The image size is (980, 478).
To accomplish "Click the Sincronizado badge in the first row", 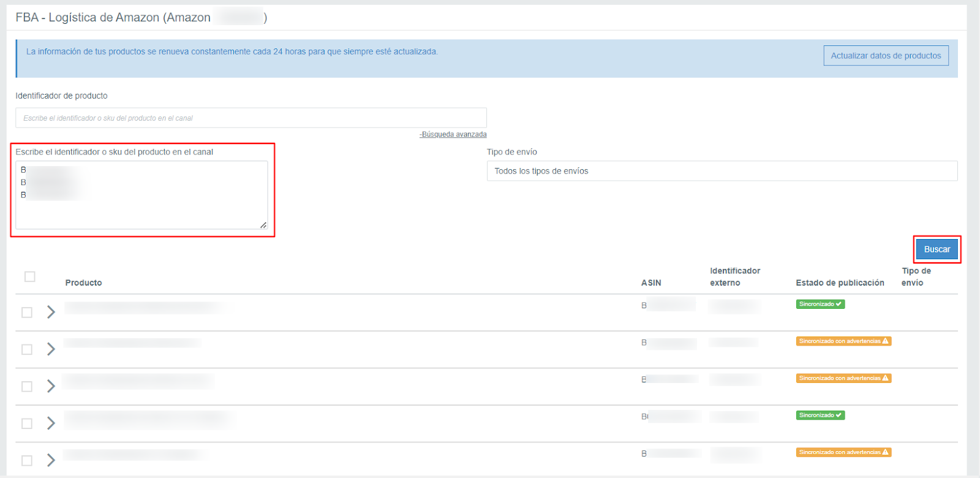I will click(820, 304).
